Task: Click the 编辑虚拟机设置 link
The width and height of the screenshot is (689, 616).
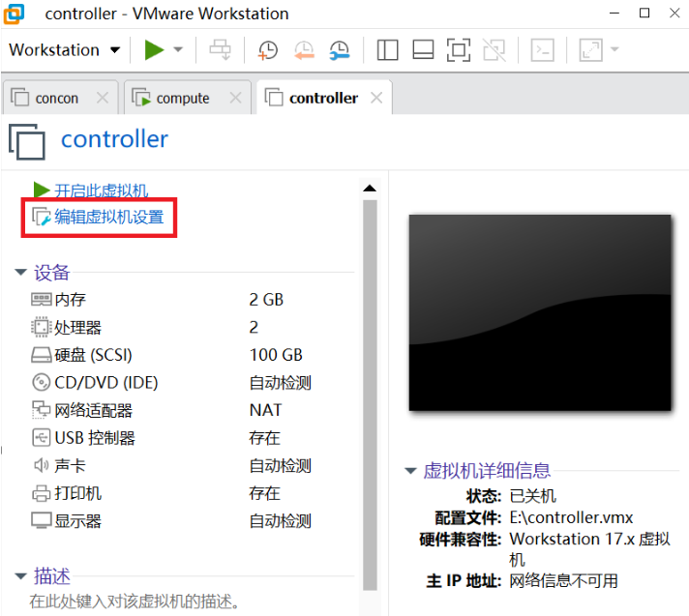Action: [x=109, y=218]
